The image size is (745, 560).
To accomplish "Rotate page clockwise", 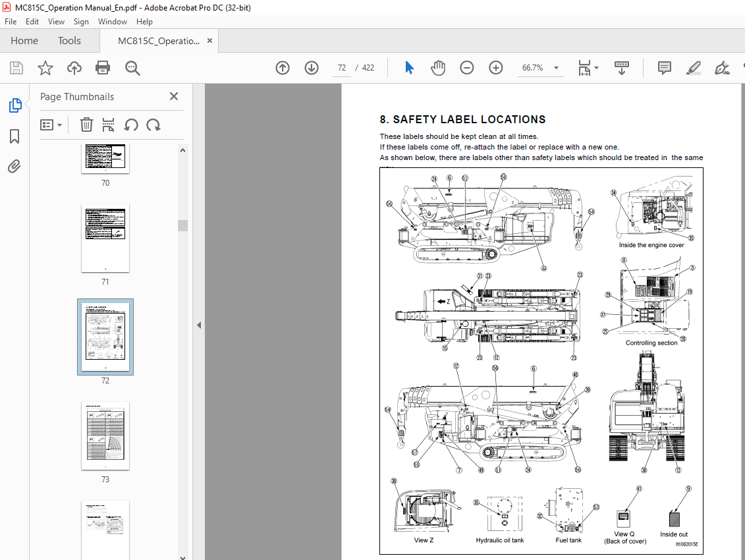I will tap(153, 125).
